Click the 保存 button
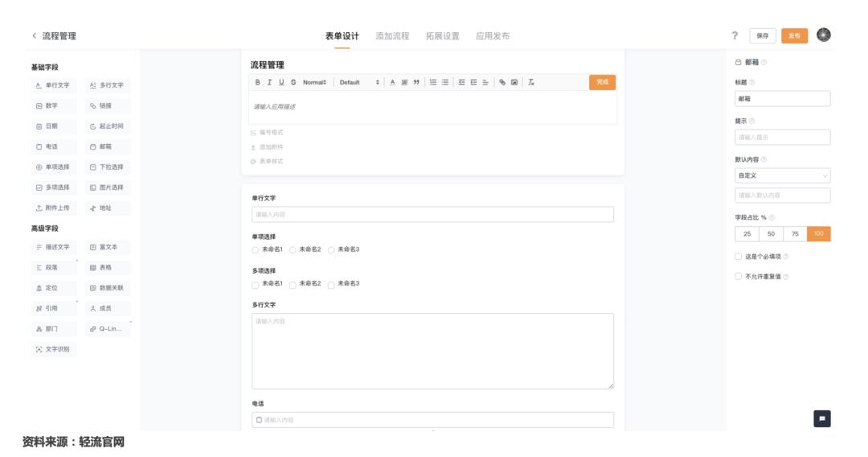The image size is (868, 457). (x=763, y=35)
